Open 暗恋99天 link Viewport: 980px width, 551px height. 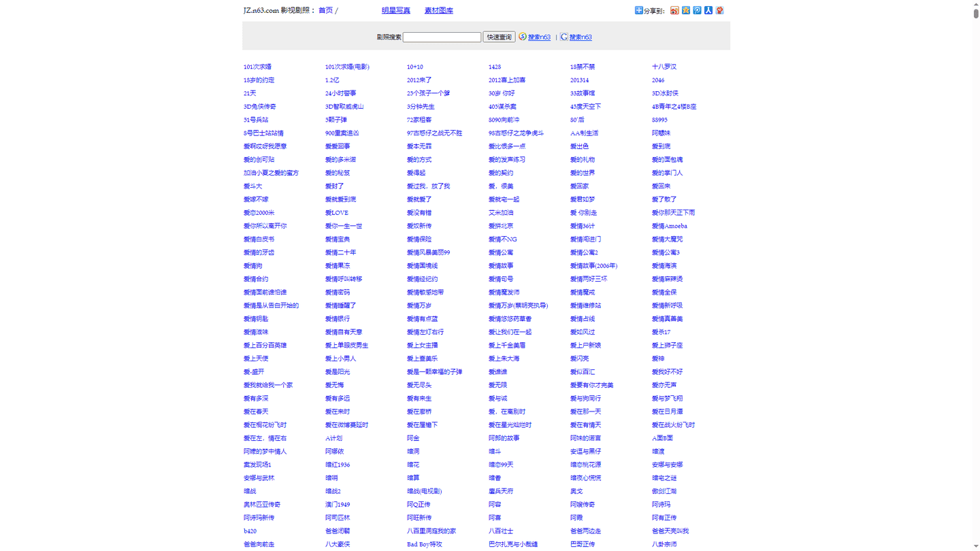click(501, 465)
